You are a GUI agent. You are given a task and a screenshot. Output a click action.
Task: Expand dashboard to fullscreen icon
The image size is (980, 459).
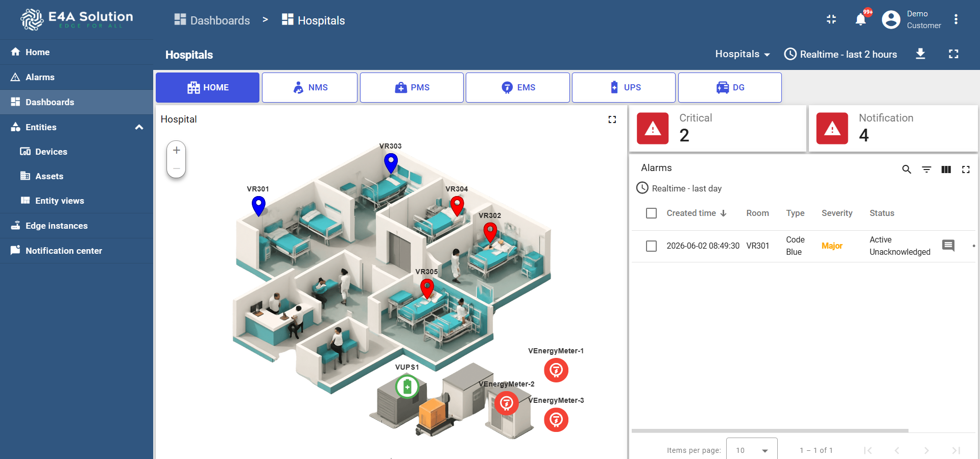[x=953, y=54]
